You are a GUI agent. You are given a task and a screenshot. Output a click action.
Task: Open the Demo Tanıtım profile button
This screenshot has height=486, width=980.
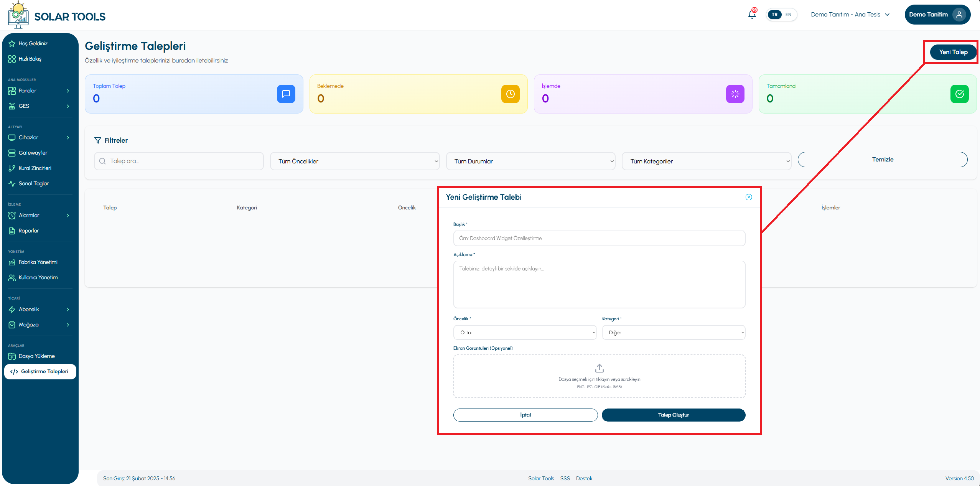pyautogui.click(x=937, y=15)
